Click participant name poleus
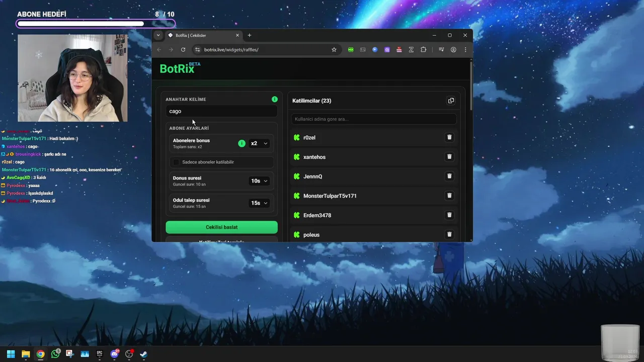The width and height of the screenshot is (644, 362). [311, 235]
